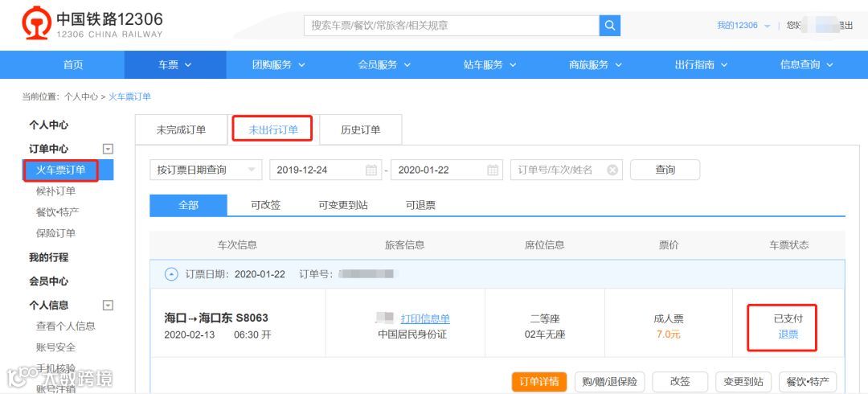The width and height of the screenshot is (868, 394).
Task: Click the 餐饮•特产 button below the order
Action: [808, 382]
